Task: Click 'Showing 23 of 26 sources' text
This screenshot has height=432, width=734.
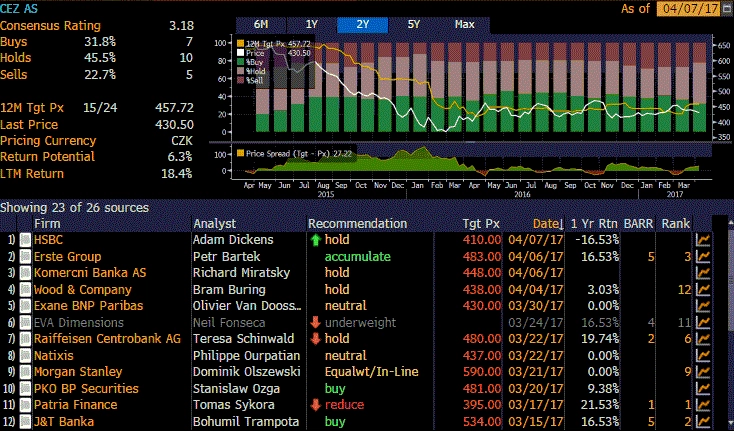Action: tap(74, 207)
